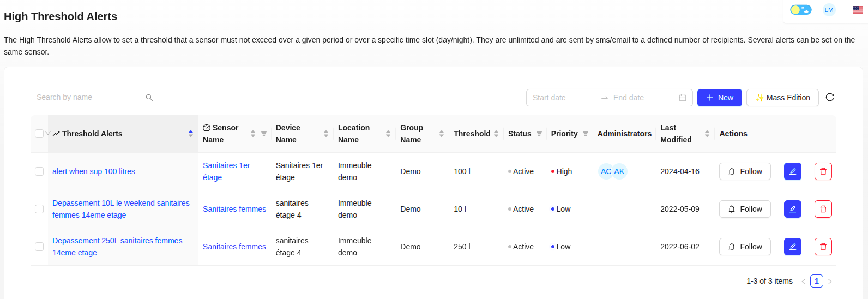Edit the 'alert when sup 100 litres' alert

click(x=792, y=171)
